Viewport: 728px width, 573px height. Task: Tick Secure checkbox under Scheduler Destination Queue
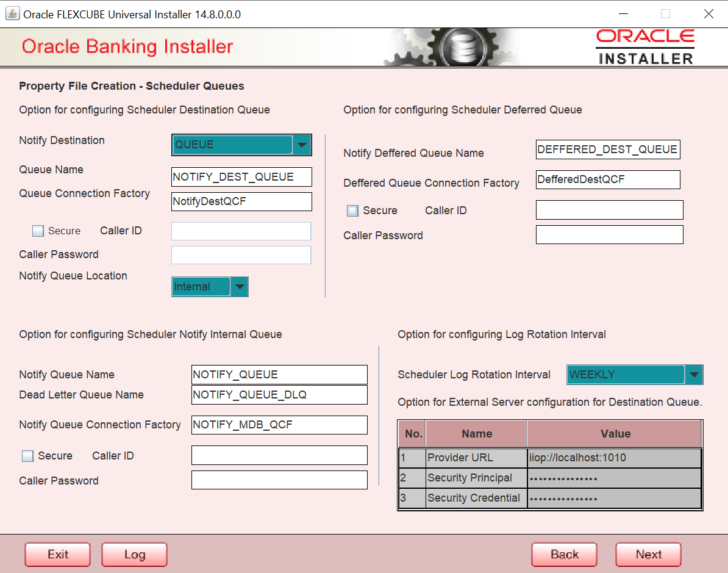tap(38, 231)
